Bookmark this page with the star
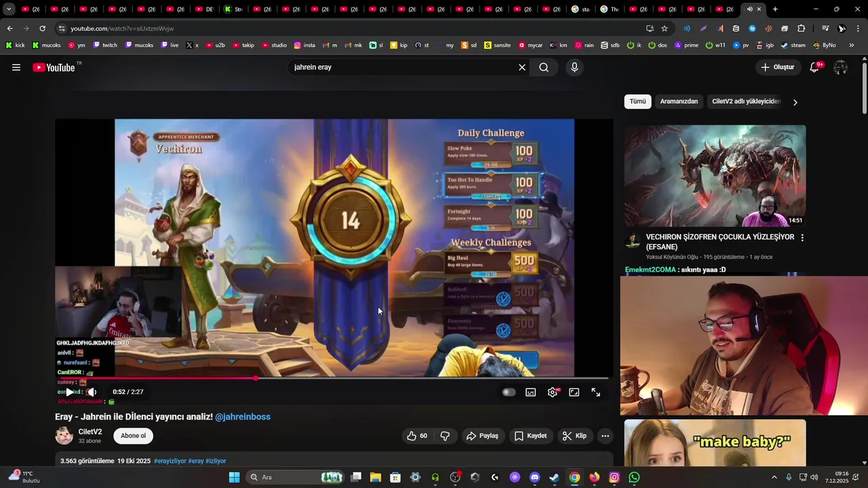Screen dimensions: 868x488 click(665, 28)
